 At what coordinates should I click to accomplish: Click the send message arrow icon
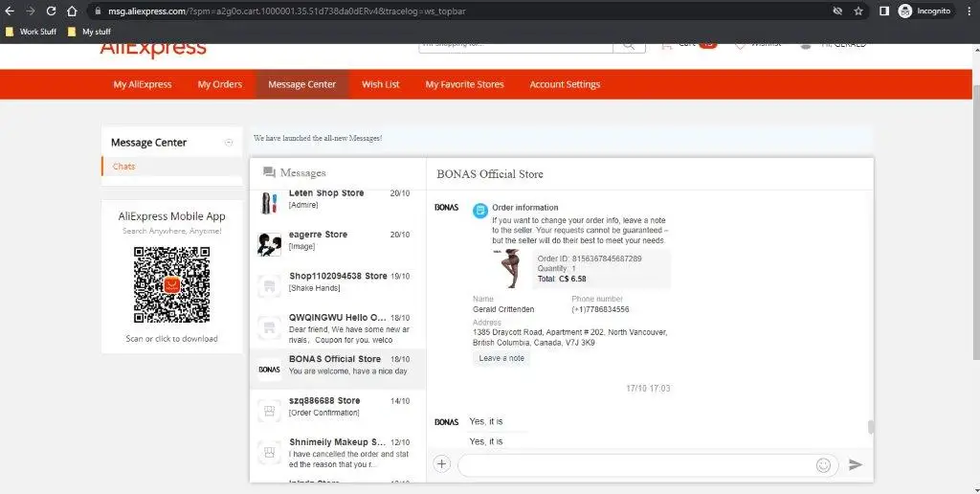coord(856,464)
